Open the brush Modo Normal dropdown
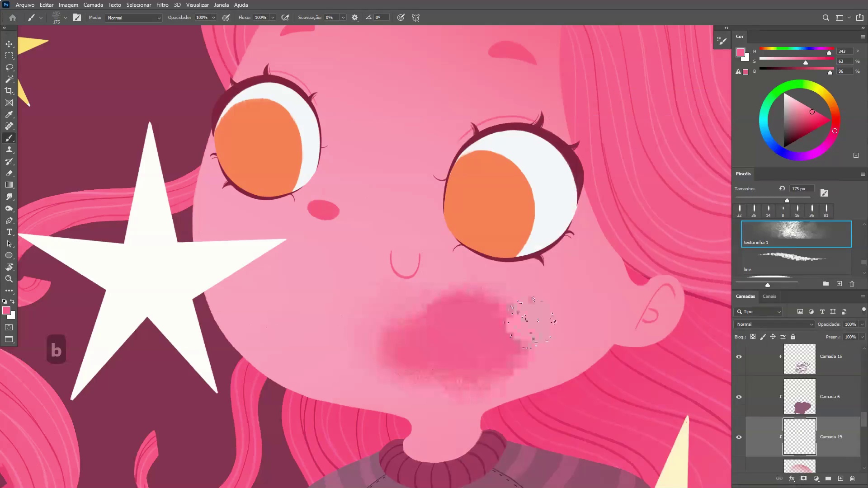868x488 pixels. pyautogui.click(x=134, y=18)
